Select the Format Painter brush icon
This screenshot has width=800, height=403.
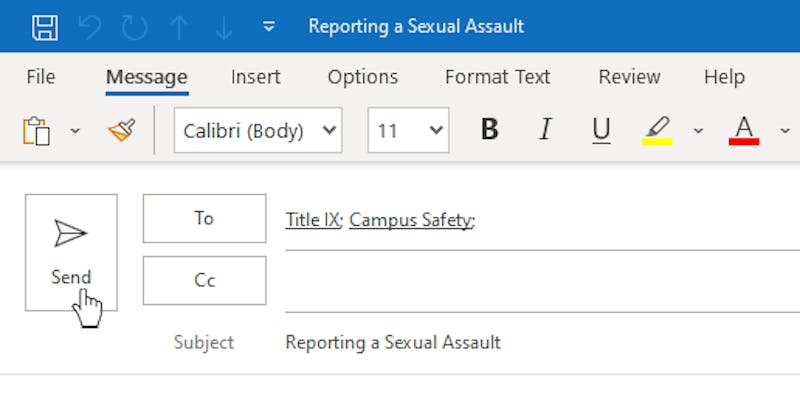pos(122,130)
